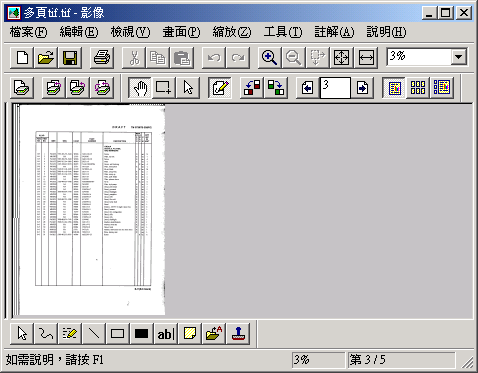The width and height of the screenshot is (478, 373).
Task: Open the 檢視(V) view menu
Action: 130,32
